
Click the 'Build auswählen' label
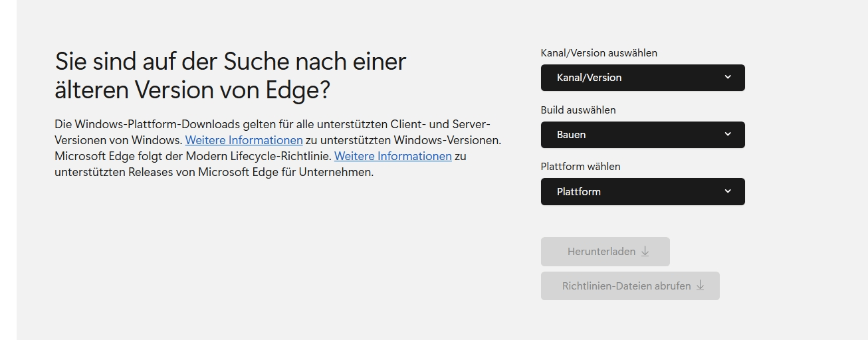[x=578, y=110]
